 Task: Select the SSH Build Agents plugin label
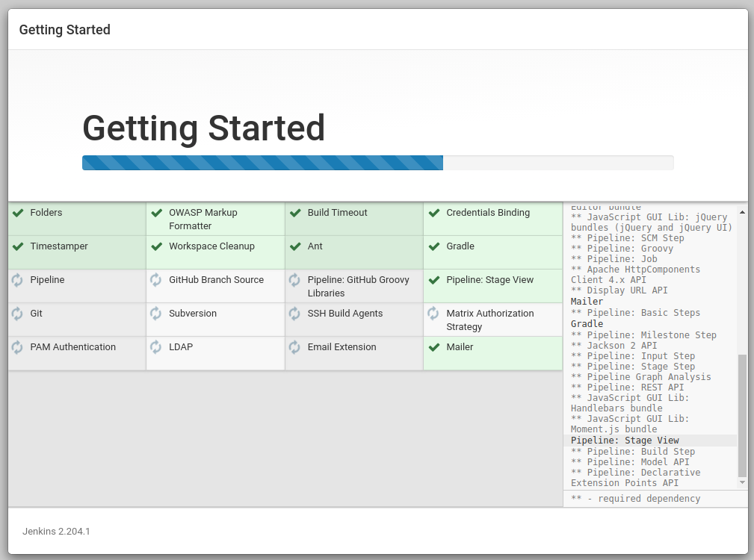click(345, 314)
